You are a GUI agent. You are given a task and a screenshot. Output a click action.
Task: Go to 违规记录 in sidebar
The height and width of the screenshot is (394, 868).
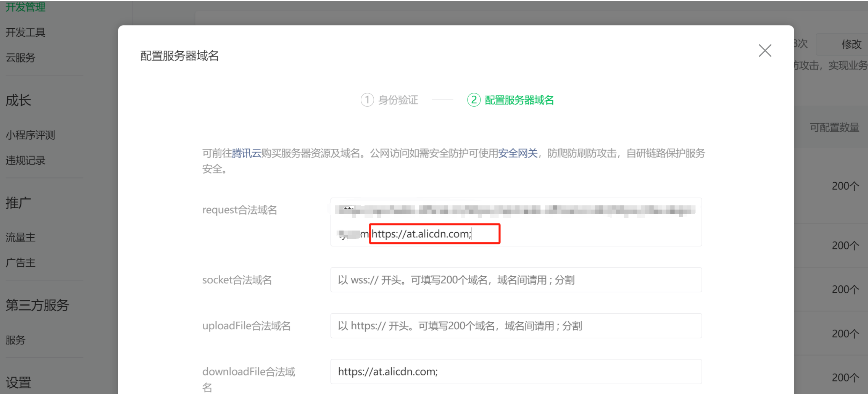(25, 161)
